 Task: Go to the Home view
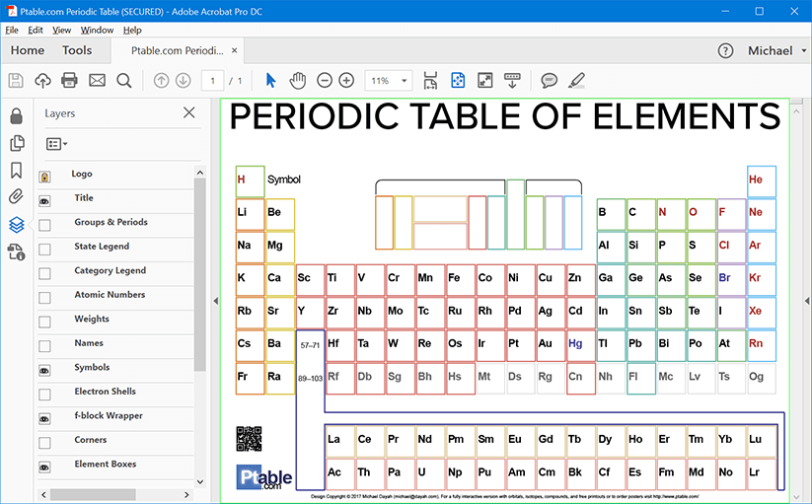tap(28, 50)
